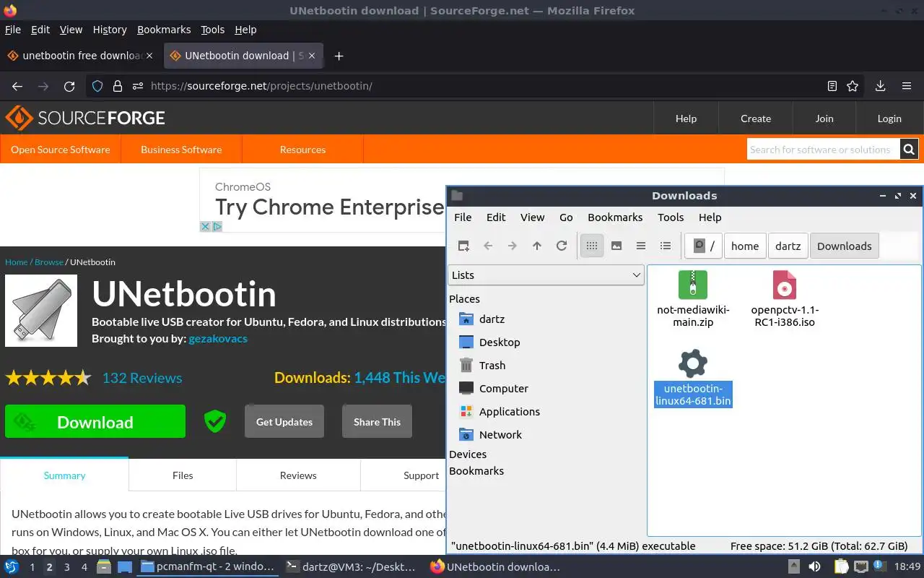This screenshot has height=578, width=924.
Task: Open Firefox History menu
Action: [110, 30]
